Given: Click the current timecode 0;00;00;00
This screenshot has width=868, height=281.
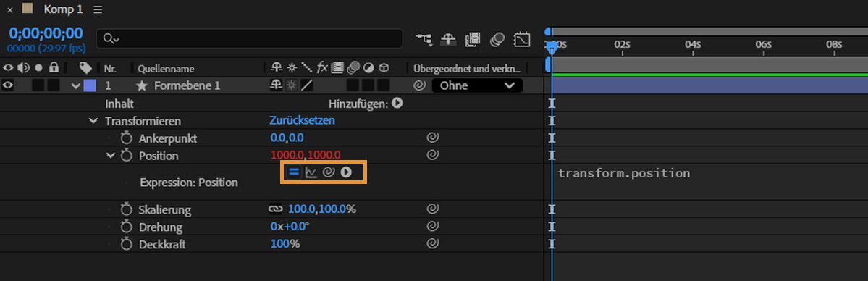Looking at the screenshot, I should [46, 33].
